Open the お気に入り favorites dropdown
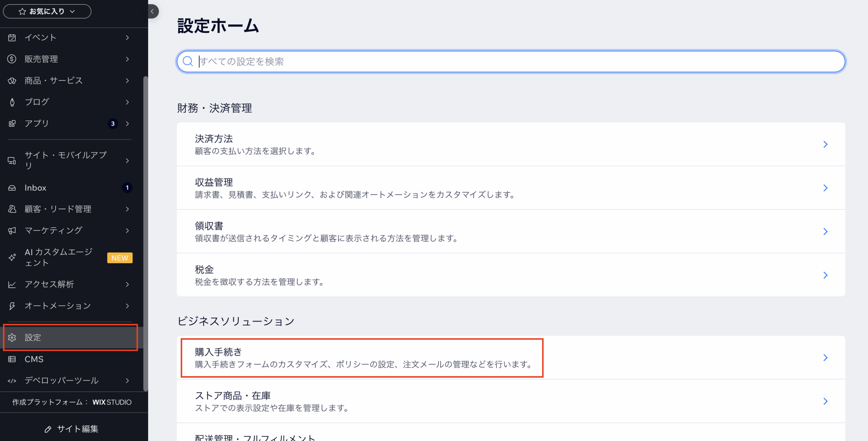The height and width of the screenshot is (441, 868). click(47, 12)
